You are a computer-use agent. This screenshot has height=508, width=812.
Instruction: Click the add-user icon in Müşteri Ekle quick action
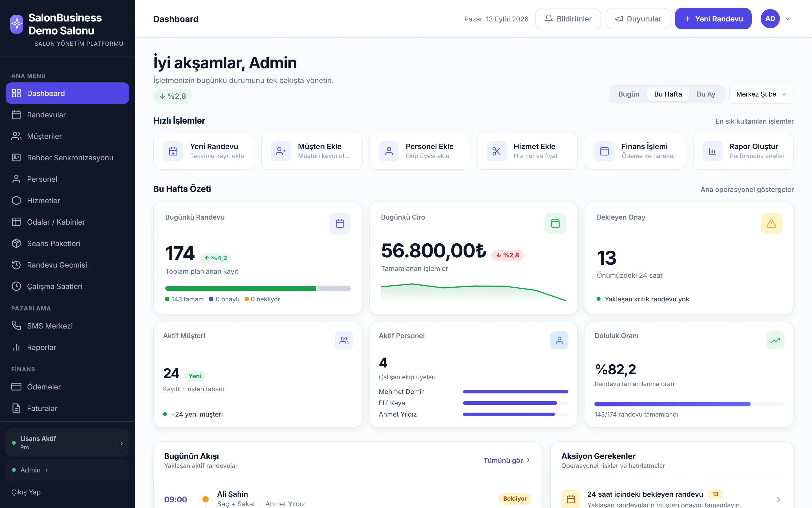click(281, 151)
